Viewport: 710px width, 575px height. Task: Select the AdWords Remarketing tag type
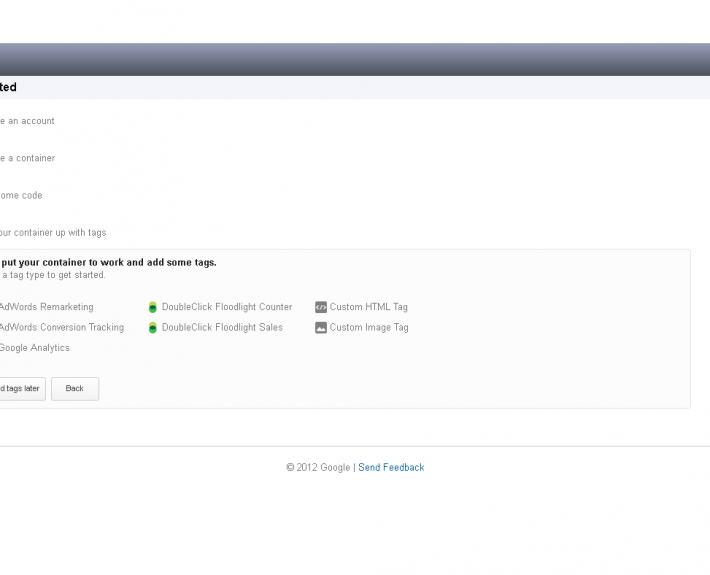46,307
